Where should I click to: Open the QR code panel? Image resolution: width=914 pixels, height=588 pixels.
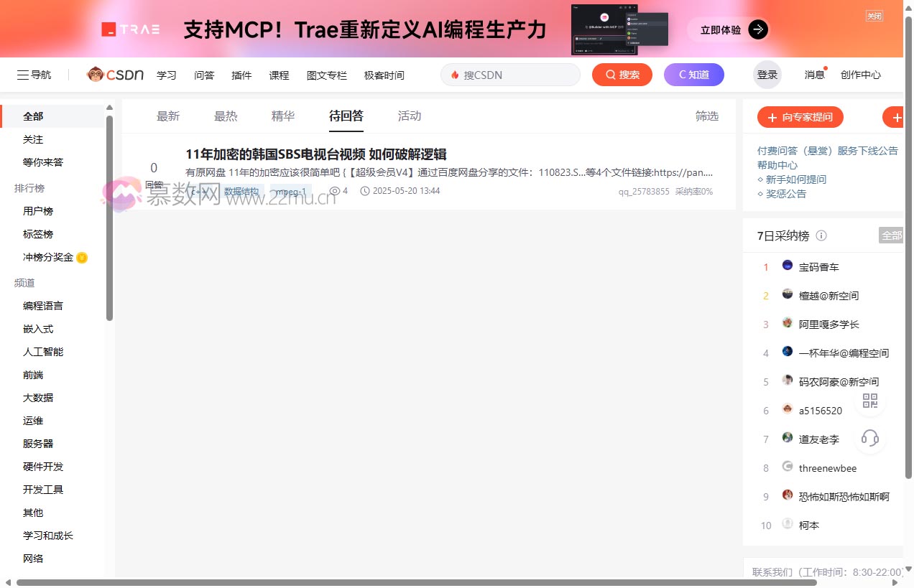pos(869,401)
